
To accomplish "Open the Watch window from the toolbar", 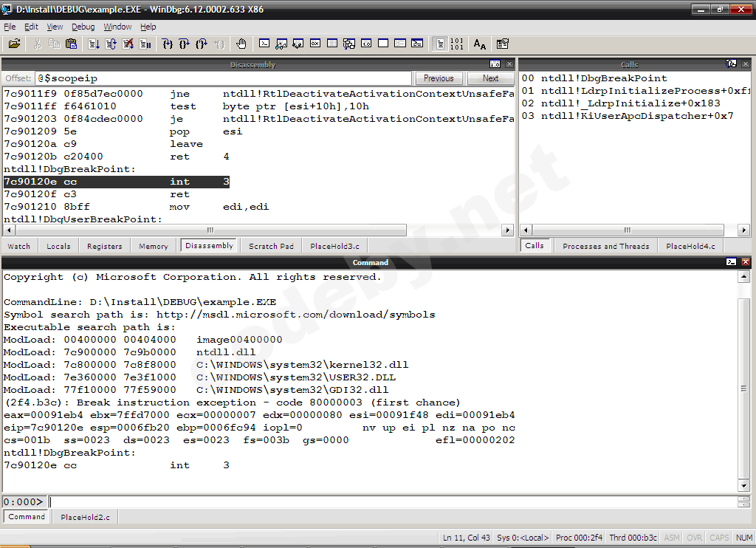I will (281, 44).
